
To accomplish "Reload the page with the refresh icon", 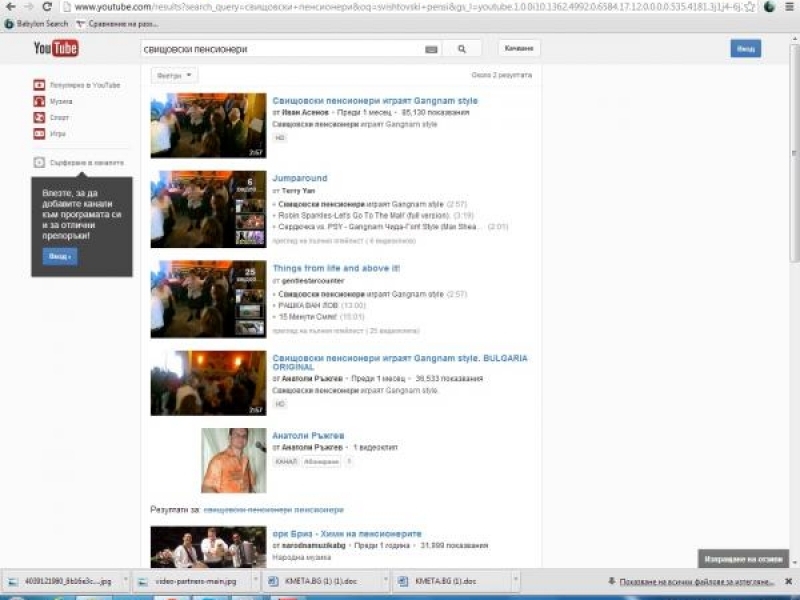I will point(46,7).
